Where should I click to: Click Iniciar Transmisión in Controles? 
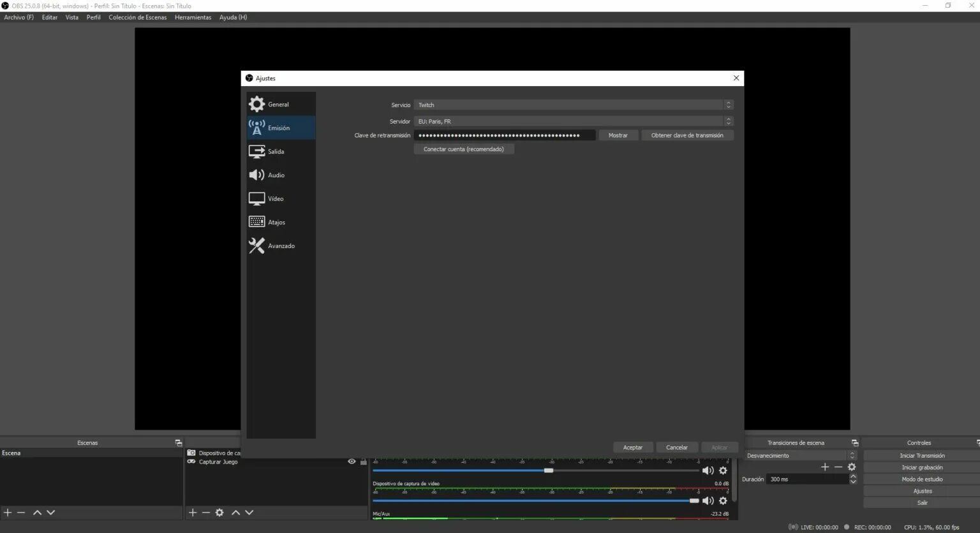(922, 455)
